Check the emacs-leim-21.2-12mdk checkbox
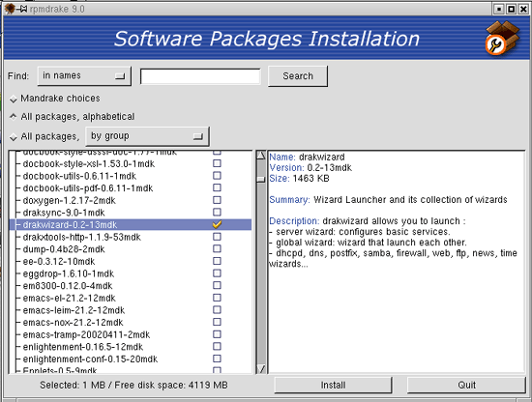Viewport: 532px width, 402px height. click(217, 310)
